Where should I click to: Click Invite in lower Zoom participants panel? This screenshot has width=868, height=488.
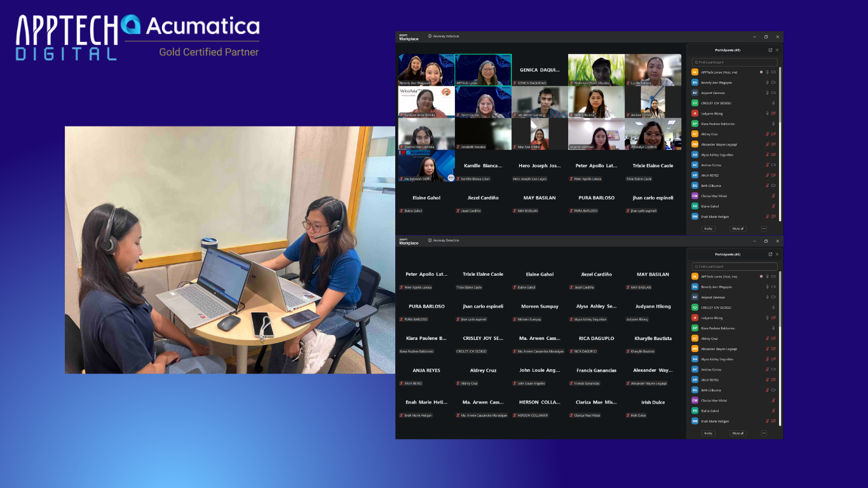(708, 433)
